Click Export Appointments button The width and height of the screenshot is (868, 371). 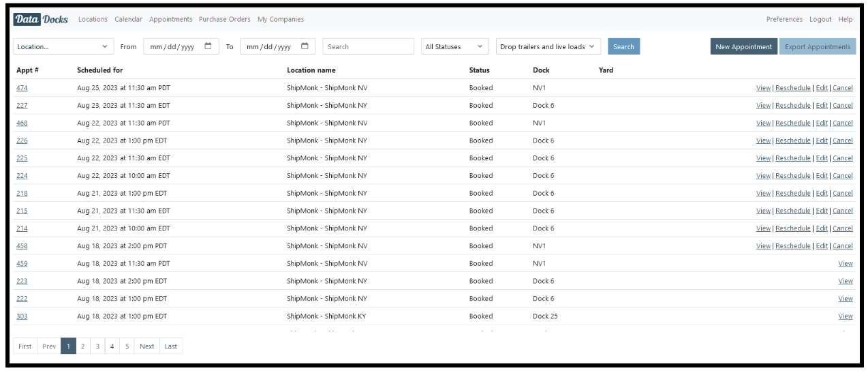point(817,46)
